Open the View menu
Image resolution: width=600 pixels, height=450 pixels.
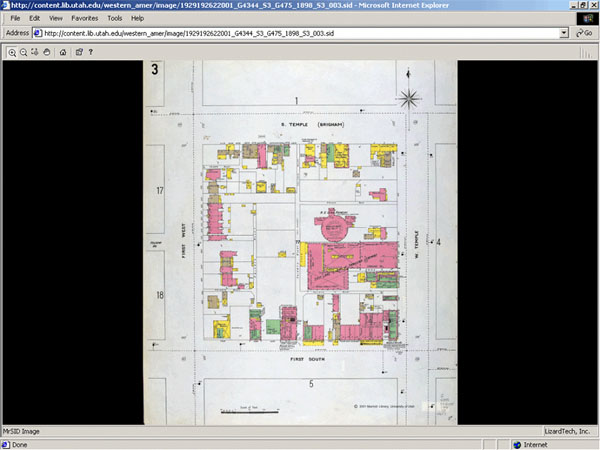point(55,18)
